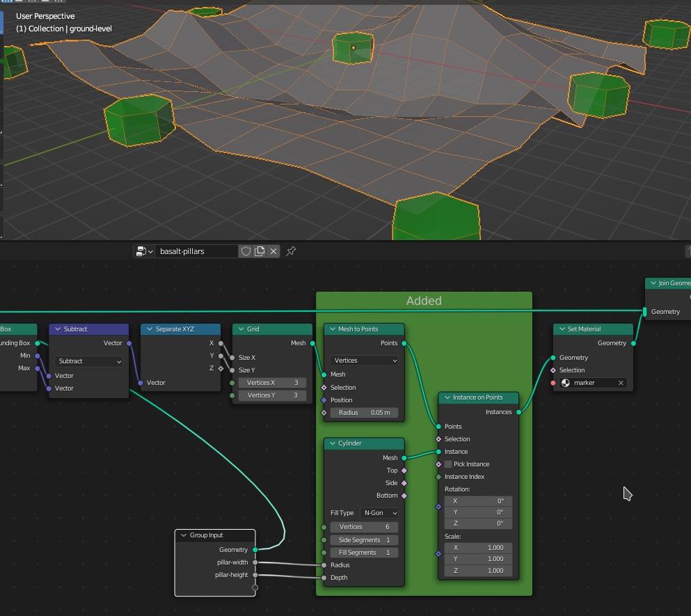
Task: Open the Subtract operation dropdown
Action: (x=89, y=361)
